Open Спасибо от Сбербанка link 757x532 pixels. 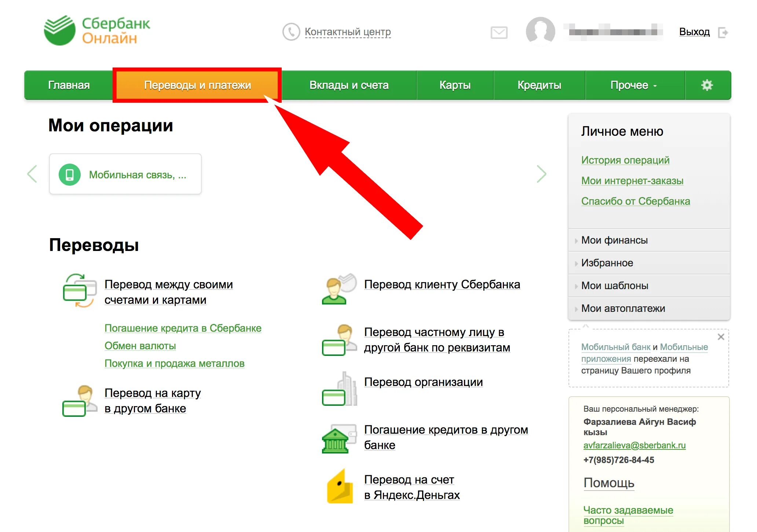636,201
